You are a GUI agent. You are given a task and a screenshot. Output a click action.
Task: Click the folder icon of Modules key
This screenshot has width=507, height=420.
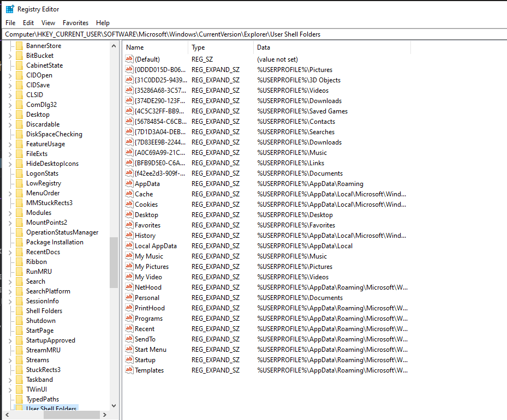[20, 213]
